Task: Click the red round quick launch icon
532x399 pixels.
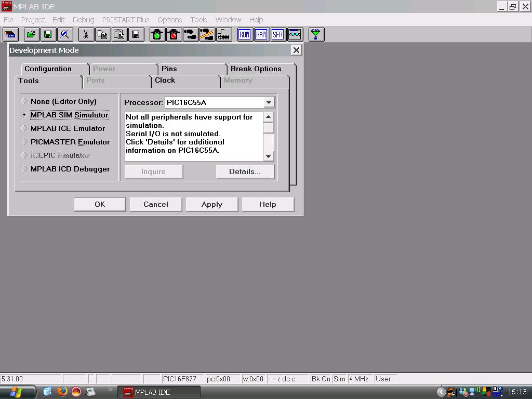Action: click(x=76, y=392)
